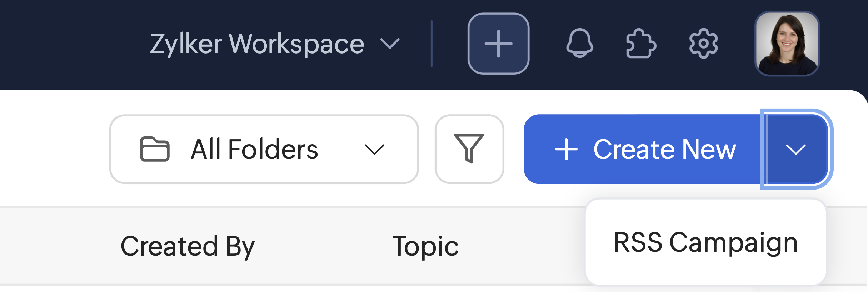Click the folder icon beside All Folders
The image size is (868, 292).
point(155,149)
